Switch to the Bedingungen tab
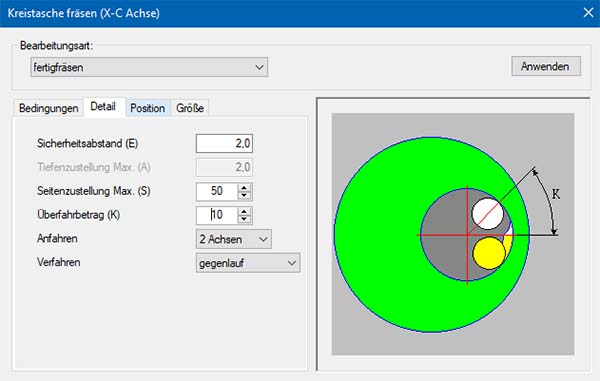The height and width of the screenshot is (381, 600). click(x=49, y=108)
